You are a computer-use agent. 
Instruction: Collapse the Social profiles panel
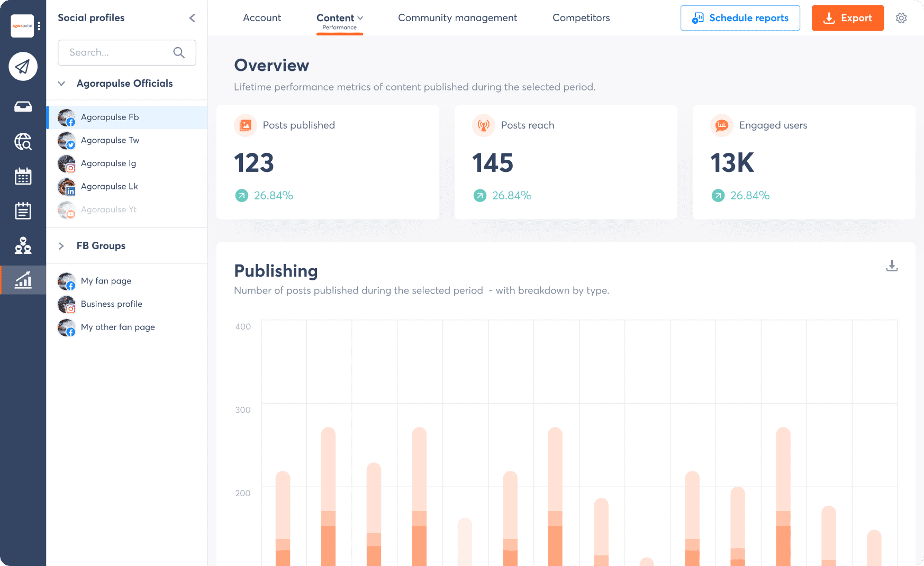[192, 18]
